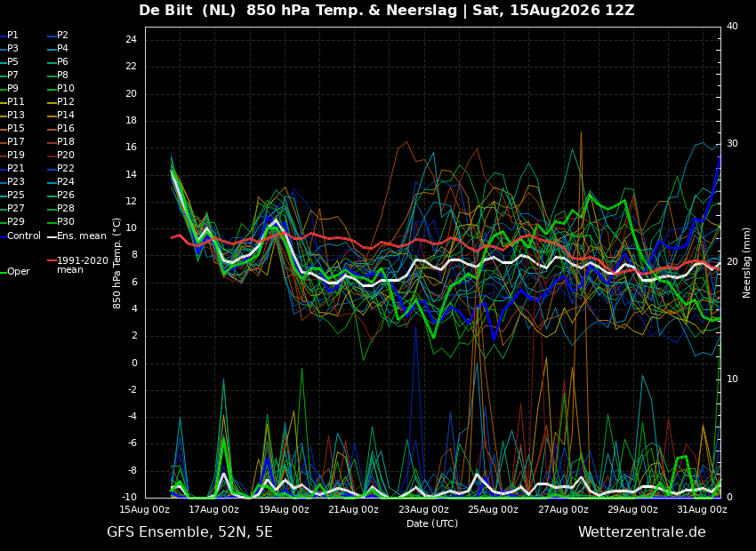The height and width of the screenshot is (551, 756).
Task: Click the 40 precipitation axis value
Action: 732,26
